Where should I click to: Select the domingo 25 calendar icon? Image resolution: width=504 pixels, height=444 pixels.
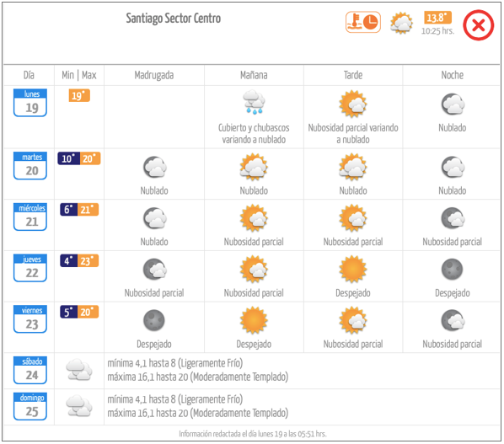30,406
